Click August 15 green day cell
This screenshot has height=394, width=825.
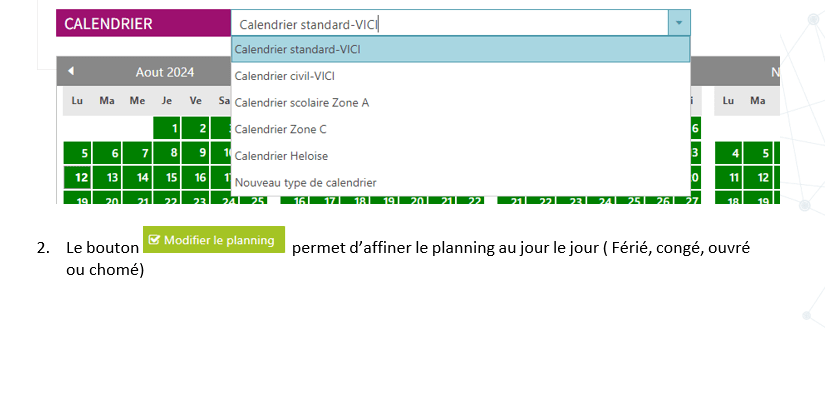tap(167, 177)
